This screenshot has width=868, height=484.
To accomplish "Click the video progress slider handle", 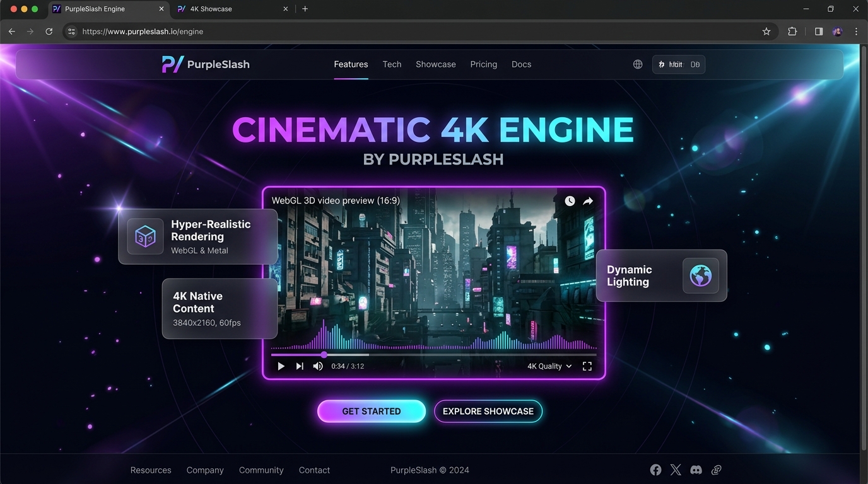I will (324, 355).
